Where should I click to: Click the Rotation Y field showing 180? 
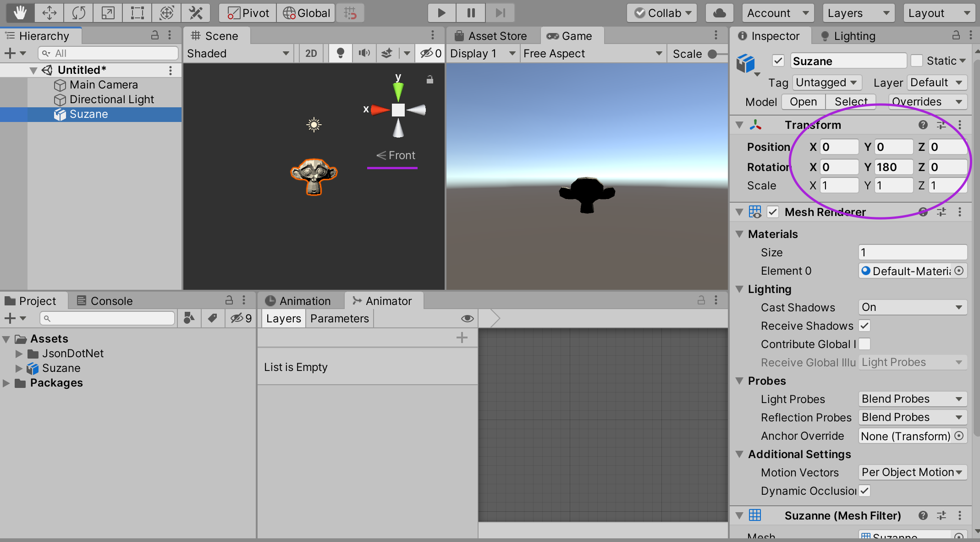[x=893, y=167]
